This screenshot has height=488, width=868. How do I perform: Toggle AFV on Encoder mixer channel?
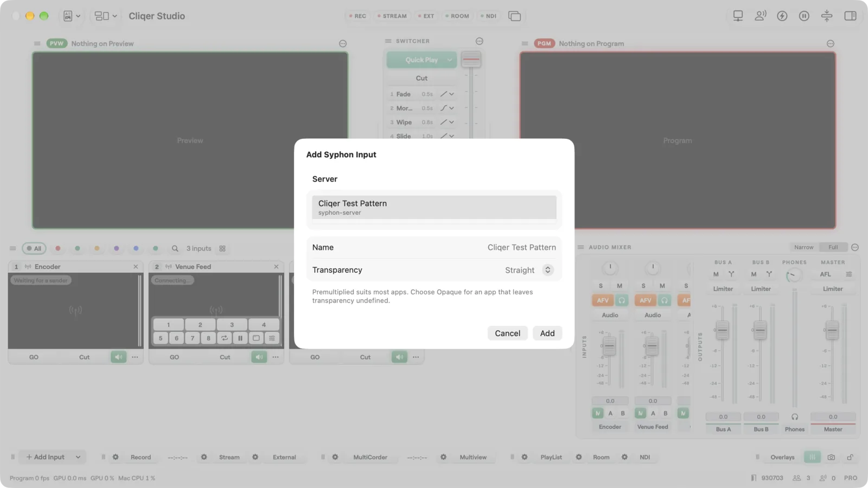point(603,300)
